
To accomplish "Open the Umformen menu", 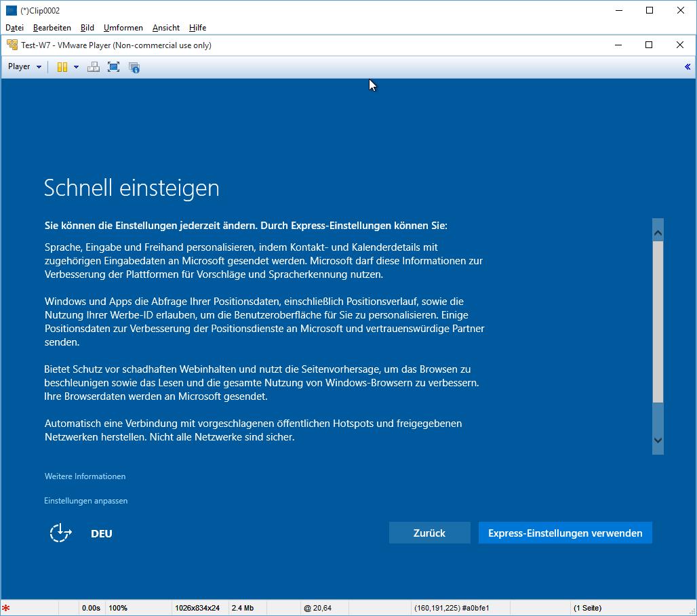I will coord(123,28).
